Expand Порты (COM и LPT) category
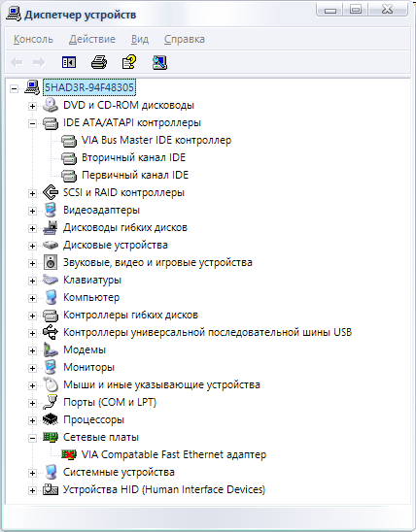416x532 pixels. 32,404
